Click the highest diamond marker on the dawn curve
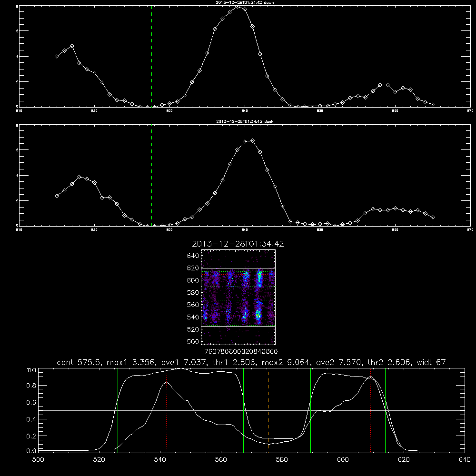Viewport: 476px width, 476px height. coord(238,6)
